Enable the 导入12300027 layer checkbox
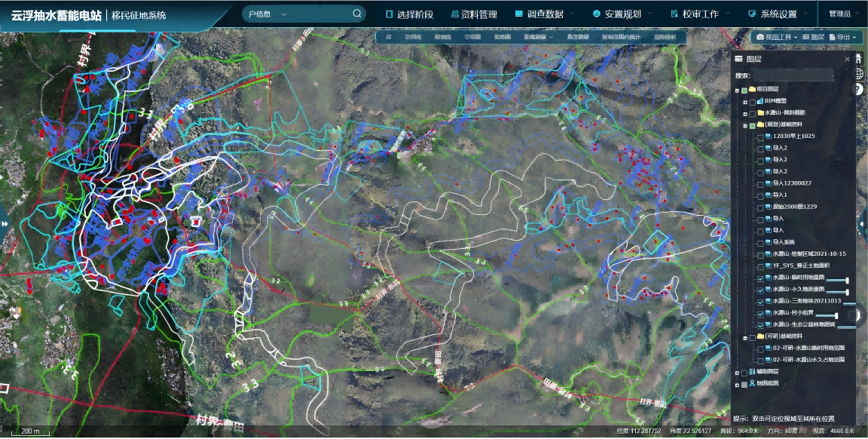The height and width of the screenshot is (439, 868). click(760, 183)
